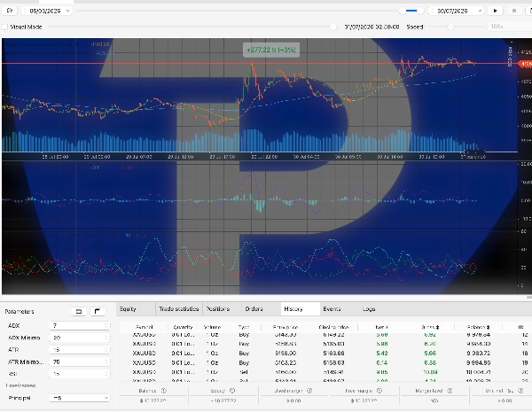Image resolution: width=532 pixels, height=412 pixels.
Task: Open the Principal timeframe dropdown
Action: point(79,398)
